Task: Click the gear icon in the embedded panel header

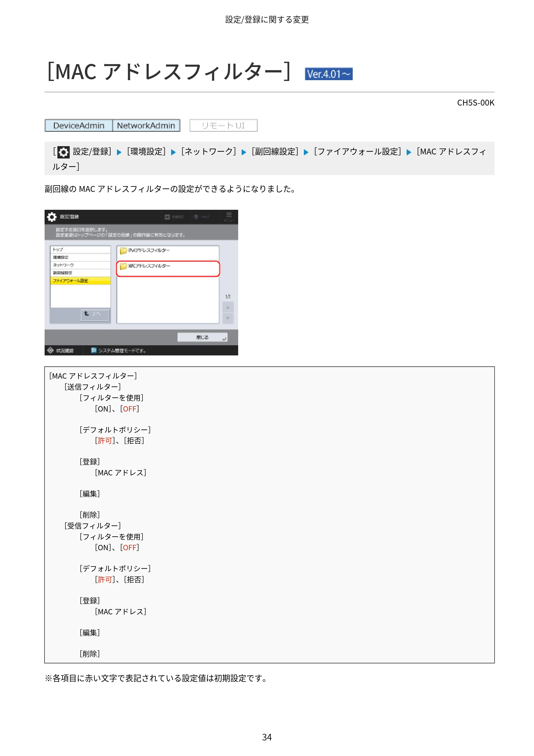Action: [52, 217]
